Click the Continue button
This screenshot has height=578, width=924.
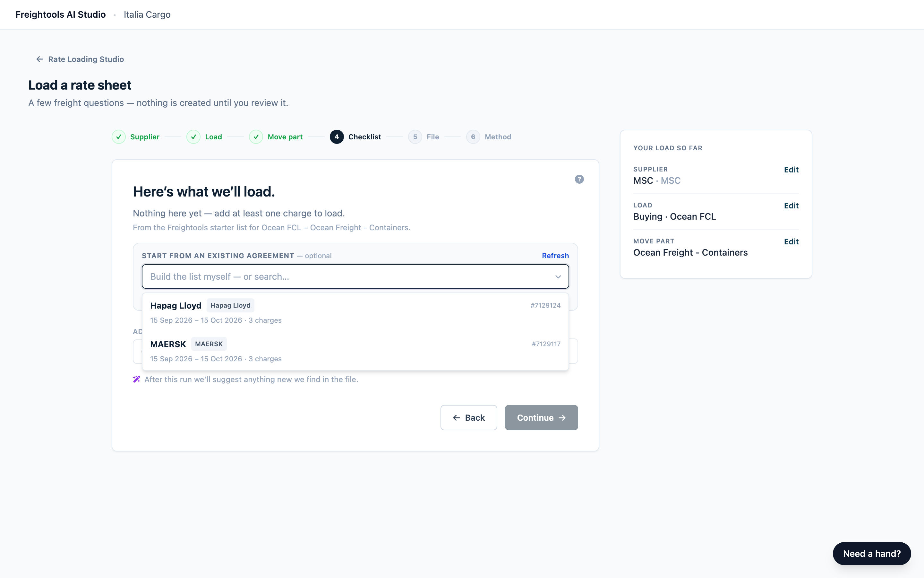[x=541, y=417]
